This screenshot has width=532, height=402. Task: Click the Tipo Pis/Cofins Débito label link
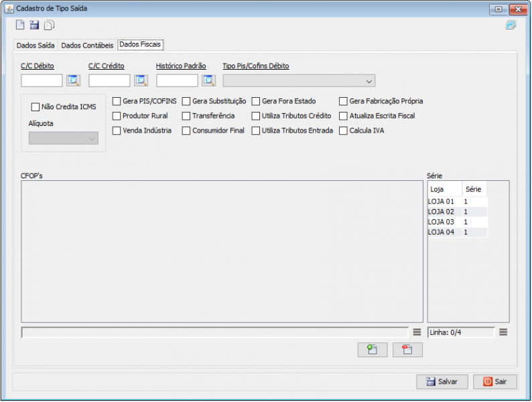256,66
